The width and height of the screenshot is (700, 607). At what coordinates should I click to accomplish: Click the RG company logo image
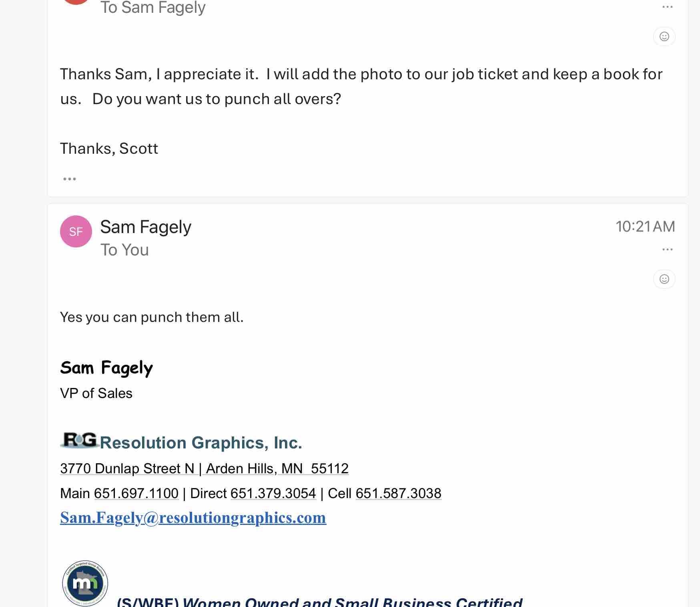tap(79, 440)
